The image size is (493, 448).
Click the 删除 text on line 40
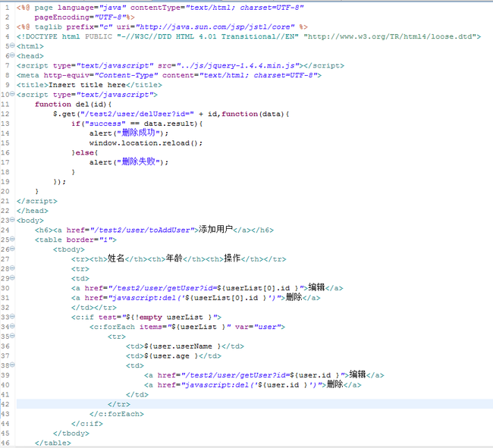335,384
